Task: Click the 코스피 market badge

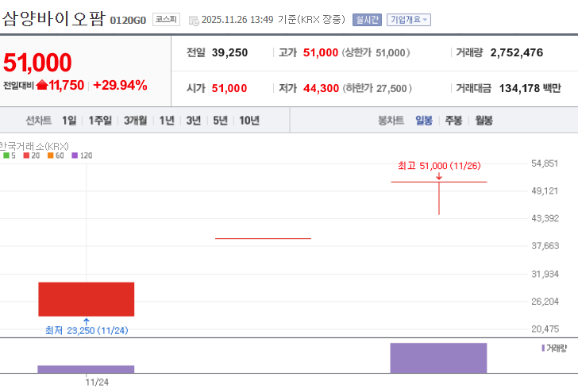Action: 166,20
